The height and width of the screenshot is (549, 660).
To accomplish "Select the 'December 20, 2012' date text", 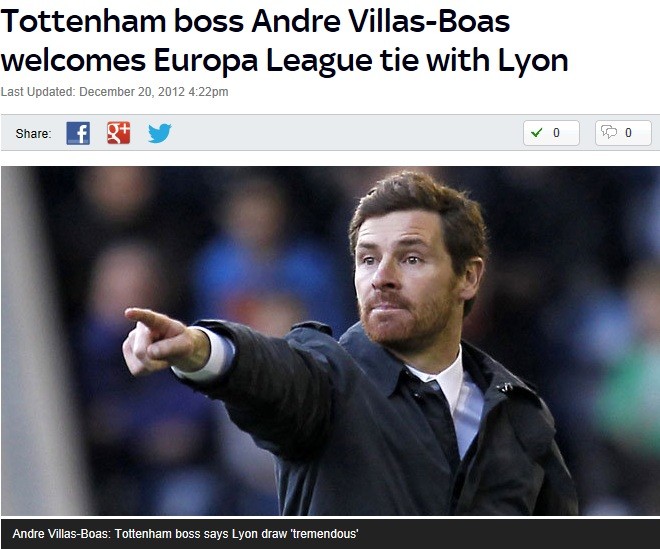I will [132, 92].
